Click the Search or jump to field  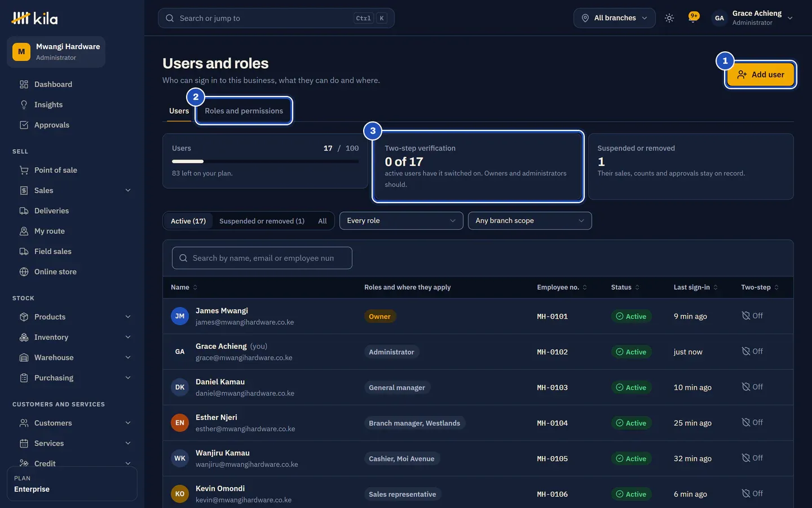pos(276,18)
